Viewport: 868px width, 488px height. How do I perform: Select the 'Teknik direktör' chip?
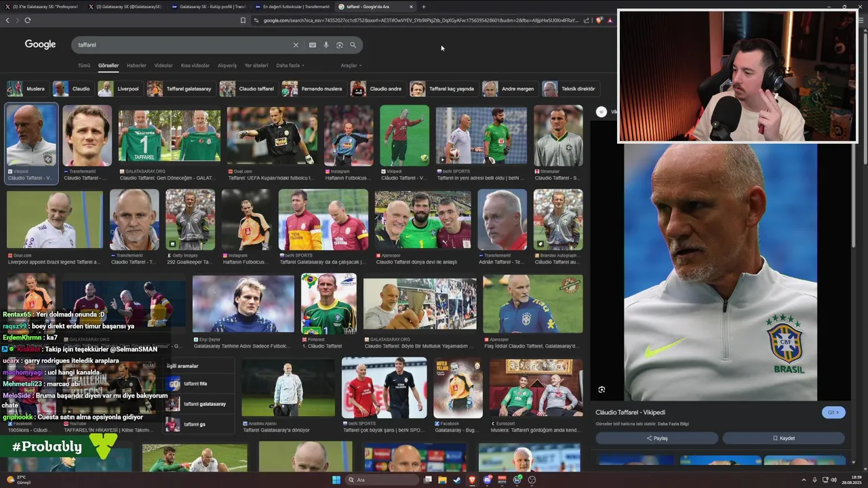tap(570, 89)
